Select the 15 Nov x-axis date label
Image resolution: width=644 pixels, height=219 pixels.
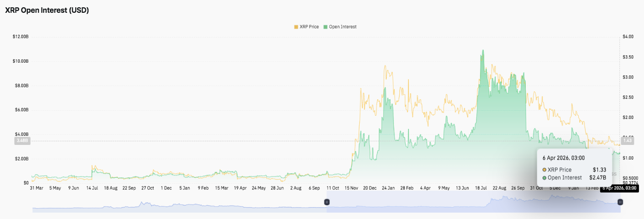click(351, 188)
